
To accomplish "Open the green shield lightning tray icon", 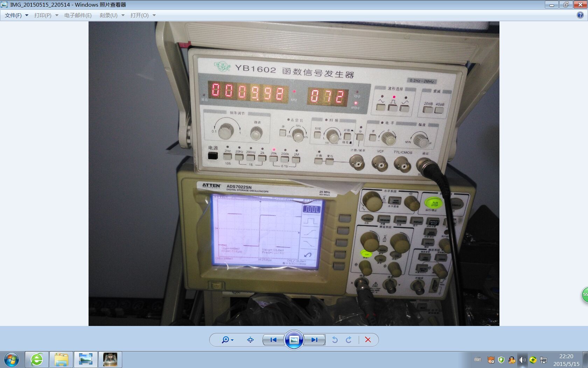I will click(x=501, y=360).
